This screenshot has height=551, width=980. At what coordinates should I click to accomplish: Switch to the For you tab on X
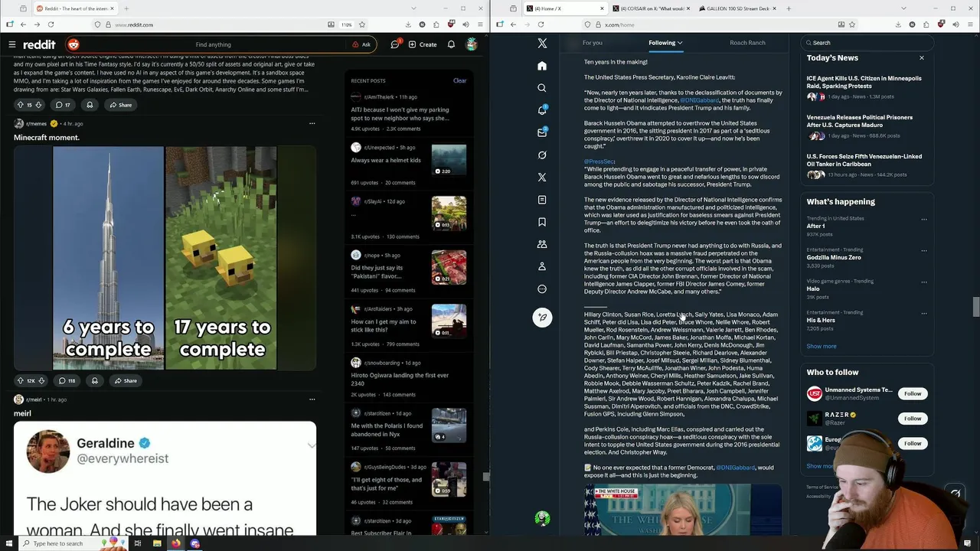592,43
